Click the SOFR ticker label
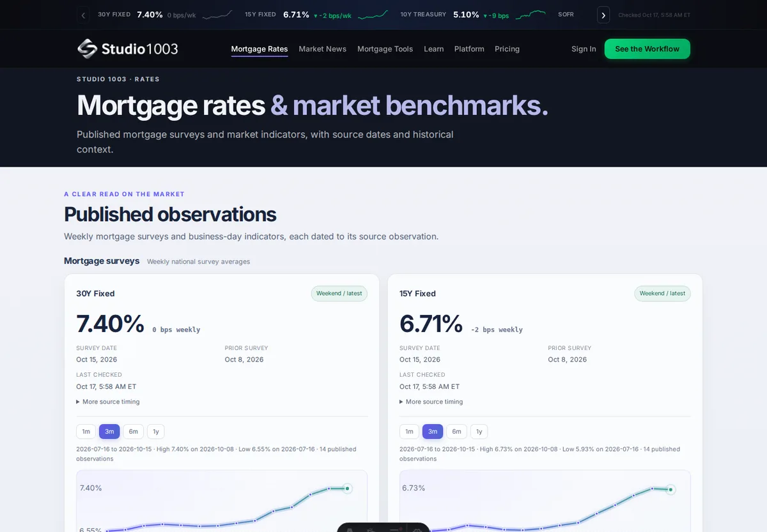 pos(566,15)
